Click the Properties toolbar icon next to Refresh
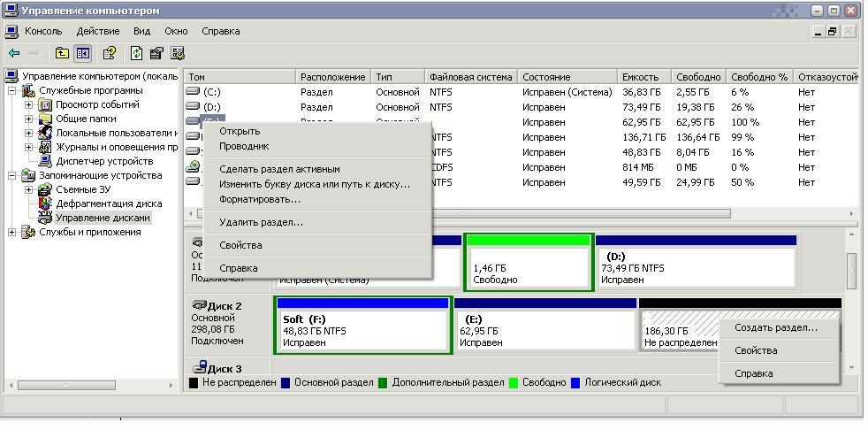Image resolution: width=868 pixels, height=430 pixels. 156,53
